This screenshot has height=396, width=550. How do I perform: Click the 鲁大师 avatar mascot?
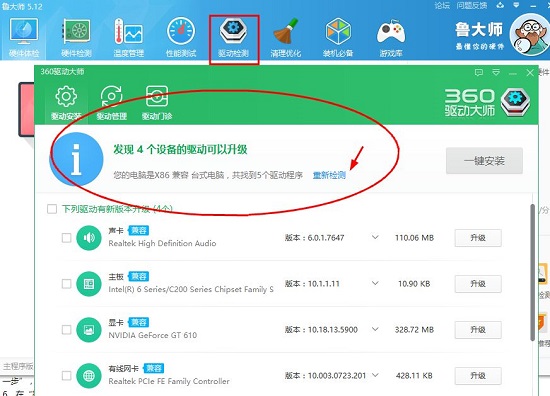pyautogui.click(x=530, y=35)
